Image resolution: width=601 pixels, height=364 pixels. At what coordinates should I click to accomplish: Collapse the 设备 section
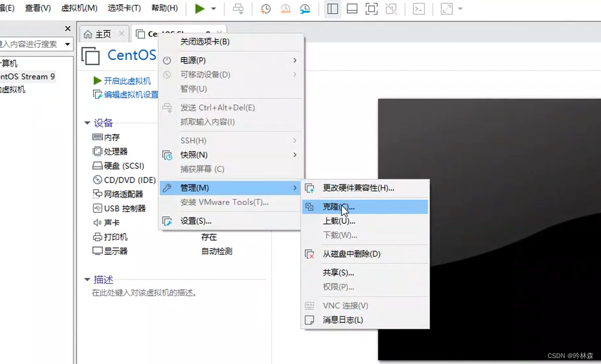point(87,123)
